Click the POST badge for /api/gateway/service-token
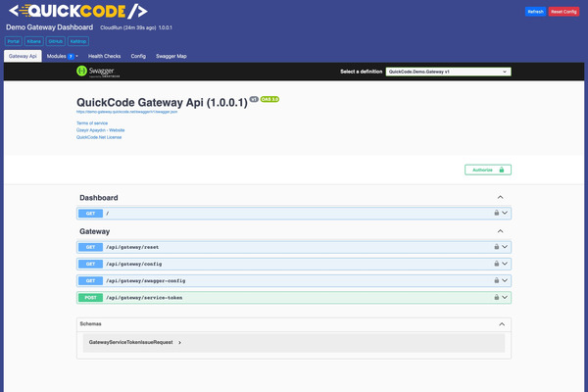 tap(90, 298)
